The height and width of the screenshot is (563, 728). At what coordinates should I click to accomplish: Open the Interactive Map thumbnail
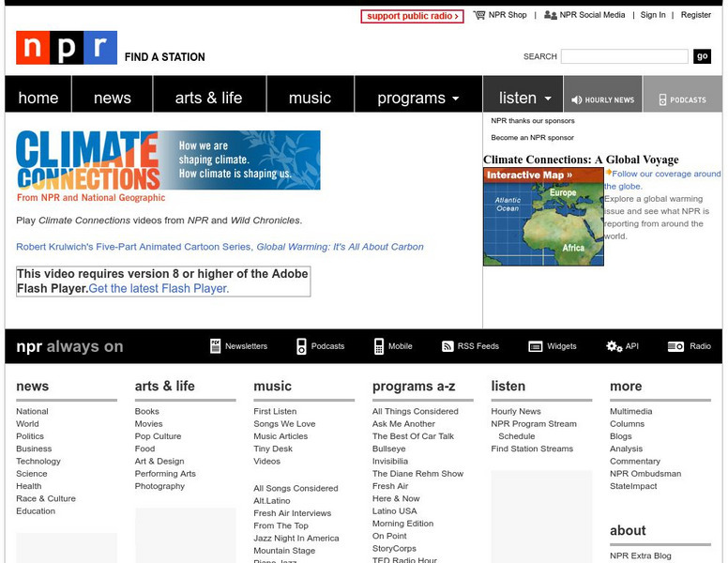click(x=543, y=217)
